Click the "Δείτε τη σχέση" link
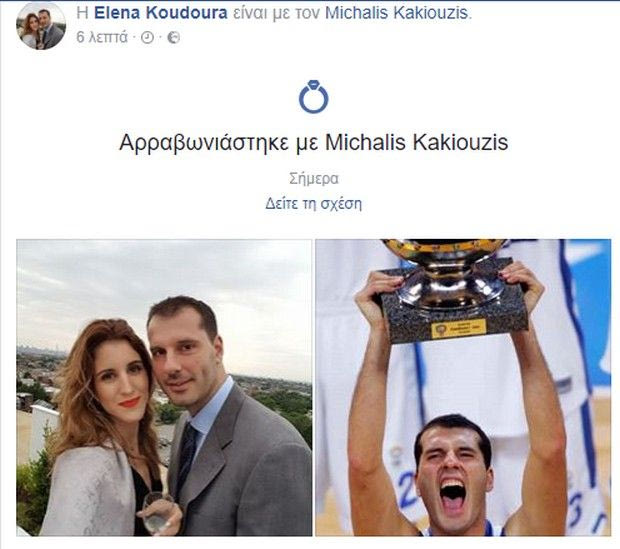The image size is (620, 549). tap(313, 204)
